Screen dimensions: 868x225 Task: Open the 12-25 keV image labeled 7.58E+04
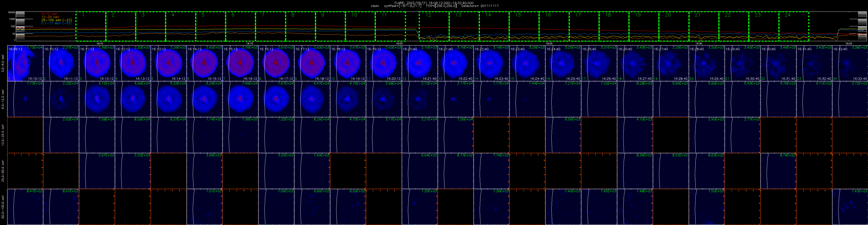point(97,135)
